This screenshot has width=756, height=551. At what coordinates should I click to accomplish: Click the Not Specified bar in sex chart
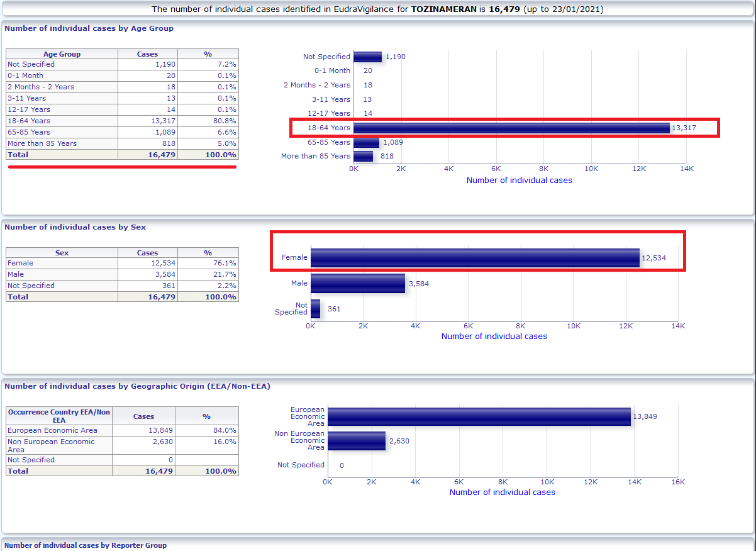pyautogui.click(x=315, y=309)
